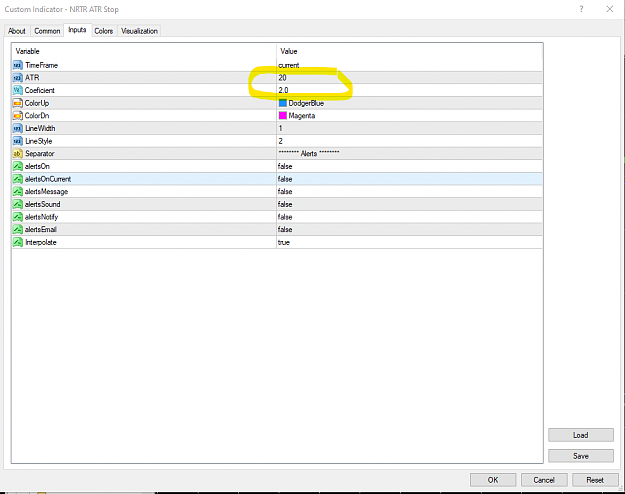625x494 pixels.
Task: Click the color icon beside ColorDn
Action: click(x=18, y=116)
